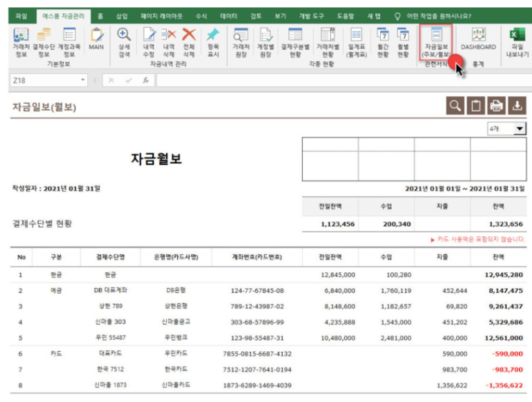Image resolution: width=532 pixels, height=402 pixels.
Task: Open the 4개 approval box dropdown
Action: point(519,129)
